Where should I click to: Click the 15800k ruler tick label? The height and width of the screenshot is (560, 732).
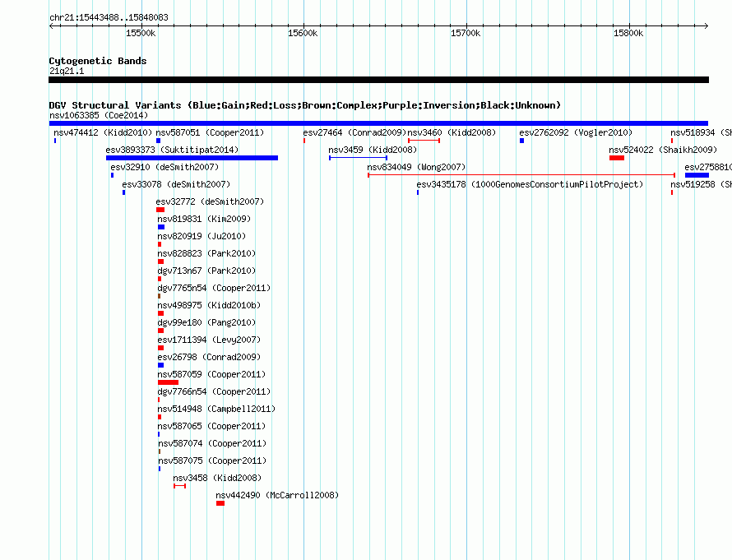coord(628,33)
